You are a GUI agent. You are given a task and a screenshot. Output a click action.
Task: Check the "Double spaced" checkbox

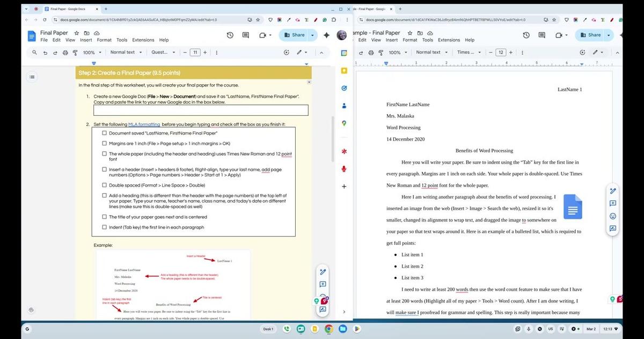coord(105,185)
